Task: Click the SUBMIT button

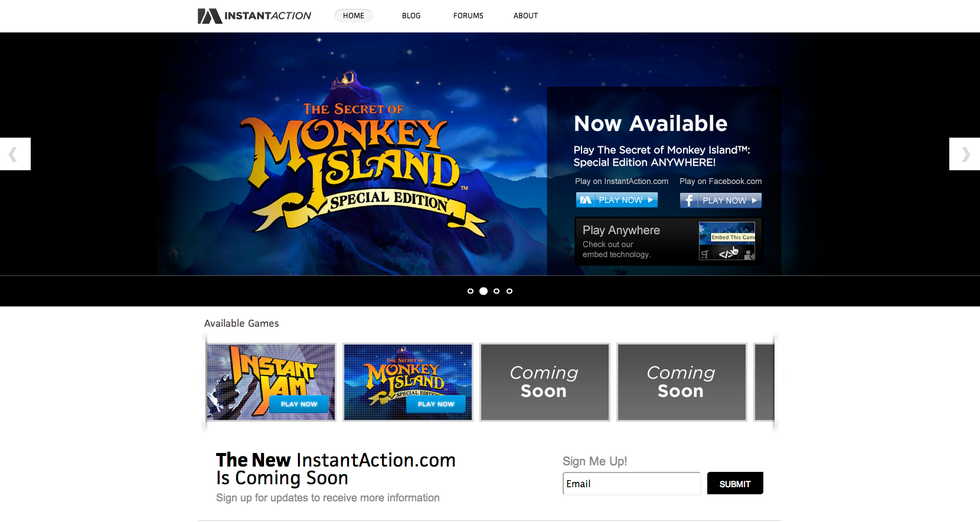Action: (735, 484)
